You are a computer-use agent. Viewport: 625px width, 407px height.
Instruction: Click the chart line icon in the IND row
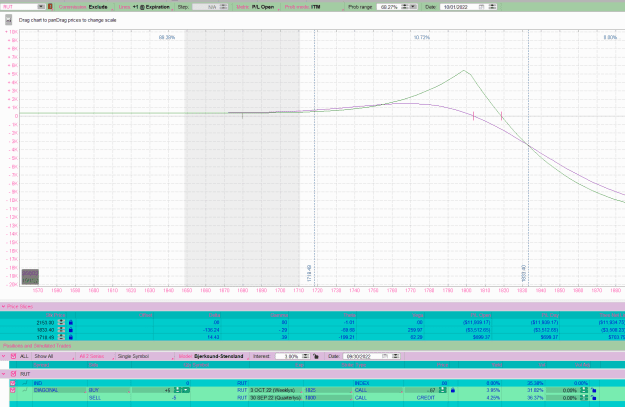25,383
